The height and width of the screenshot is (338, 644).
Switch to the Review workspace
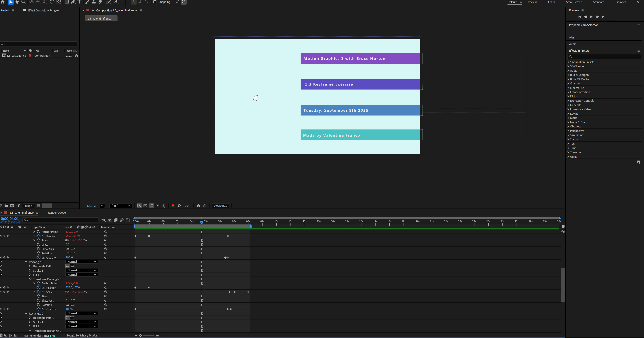(532, 2)
